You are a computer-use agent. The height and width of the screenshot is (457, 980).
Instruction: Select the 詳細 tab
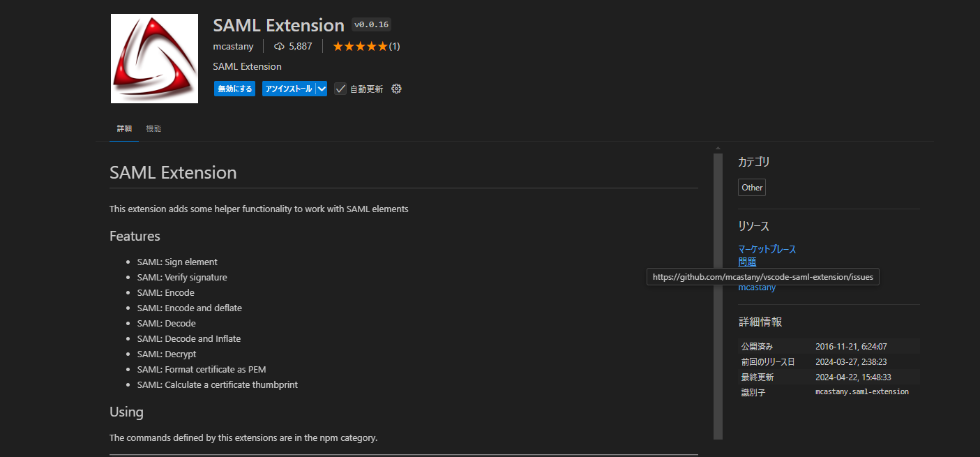click(x=124, y=128)
